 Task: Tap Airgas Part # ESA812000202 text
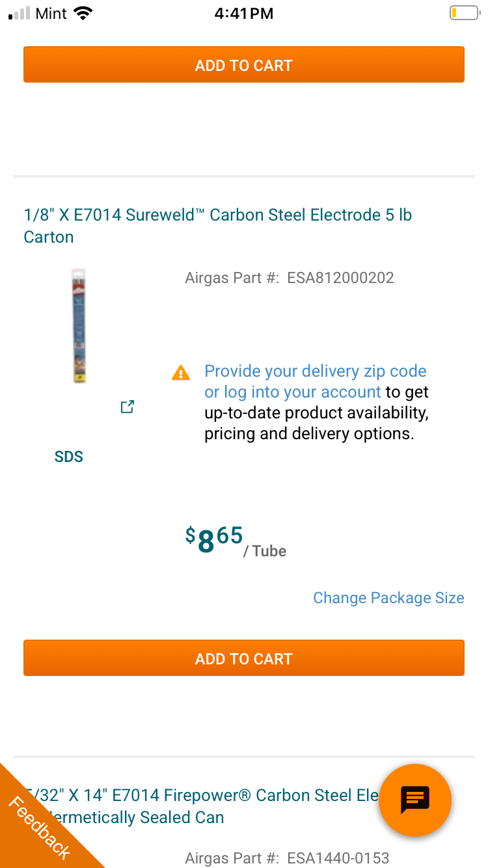289,278
